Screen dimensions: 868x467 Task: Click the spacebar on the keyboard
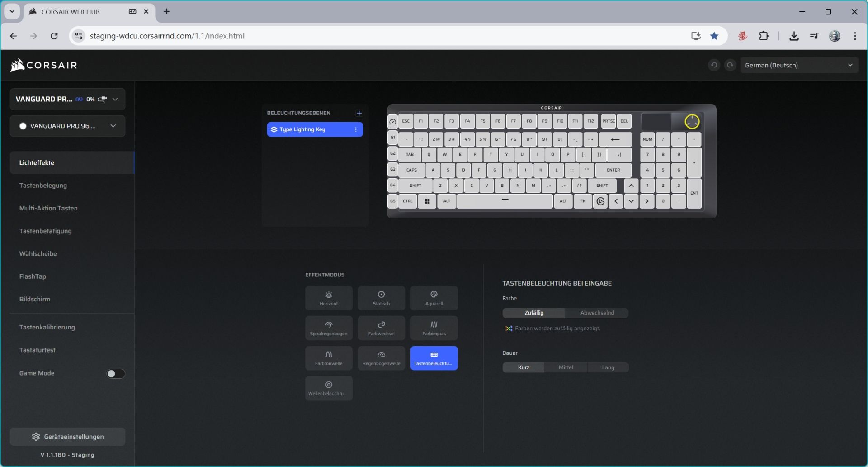click(505, 201)
